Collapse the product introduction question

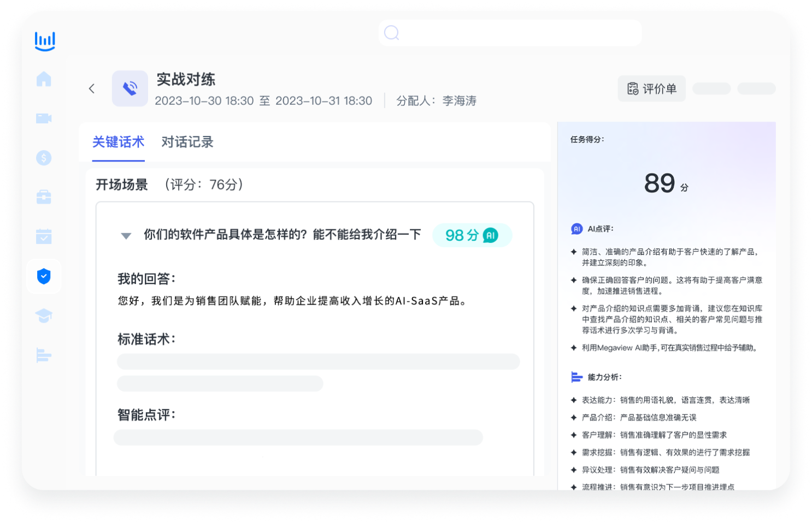pyautogui.click(x=126, y=236)
